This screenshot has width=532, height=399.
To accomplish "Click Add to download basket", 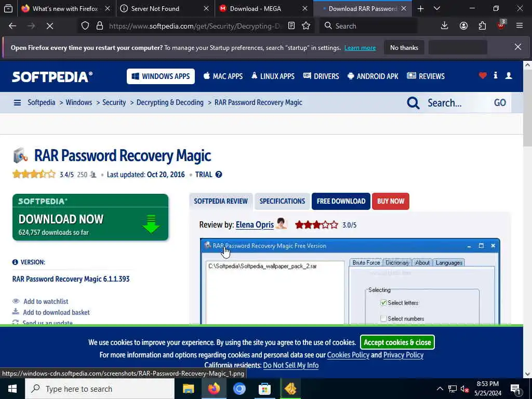I will 56,312.
